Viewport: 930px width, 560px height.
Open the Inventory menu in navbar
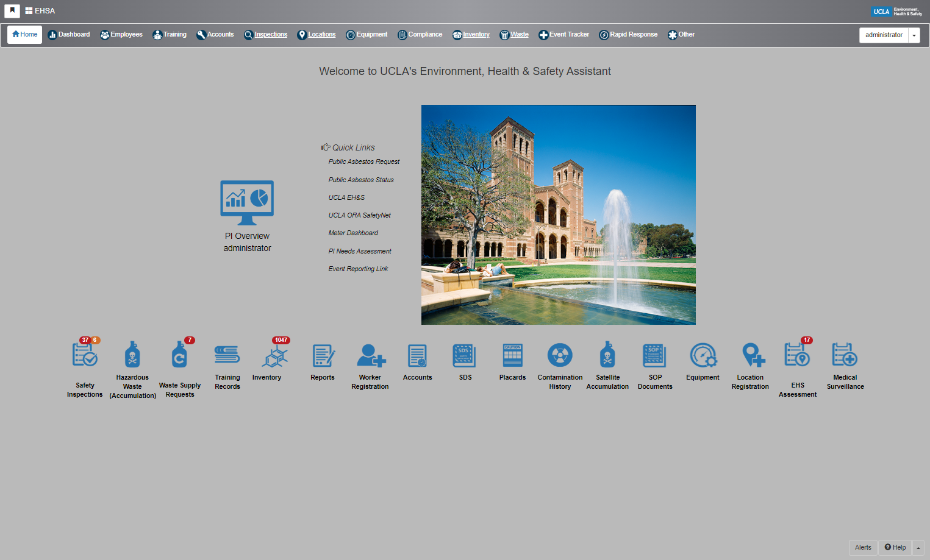(x=471, y=35)
